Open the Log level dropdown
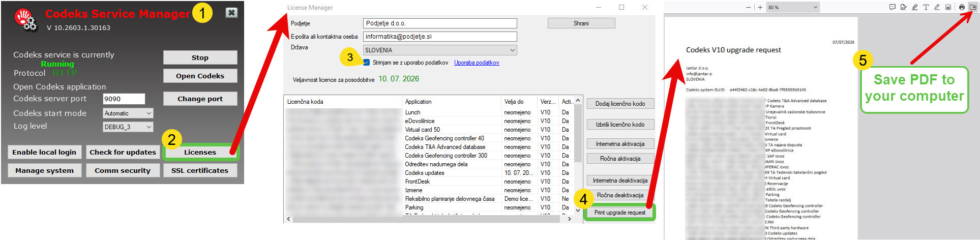980x240 pixels. point(128,127)
